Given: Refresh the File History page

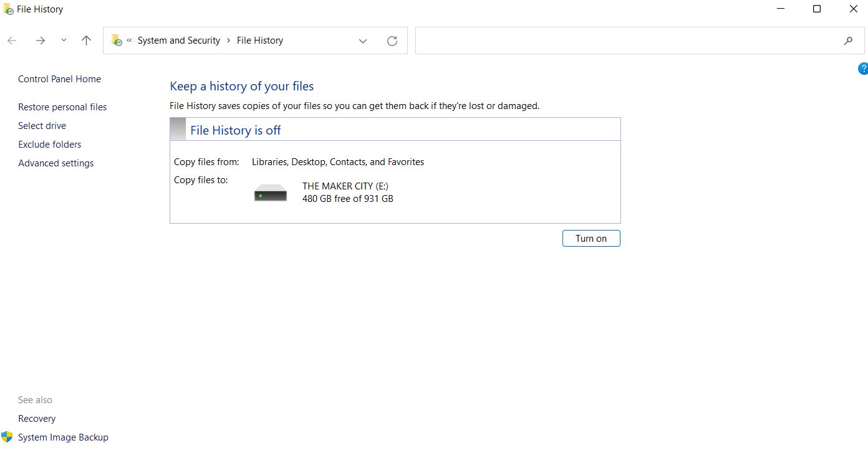Looking at the screenshot, I should coord(392,41).
